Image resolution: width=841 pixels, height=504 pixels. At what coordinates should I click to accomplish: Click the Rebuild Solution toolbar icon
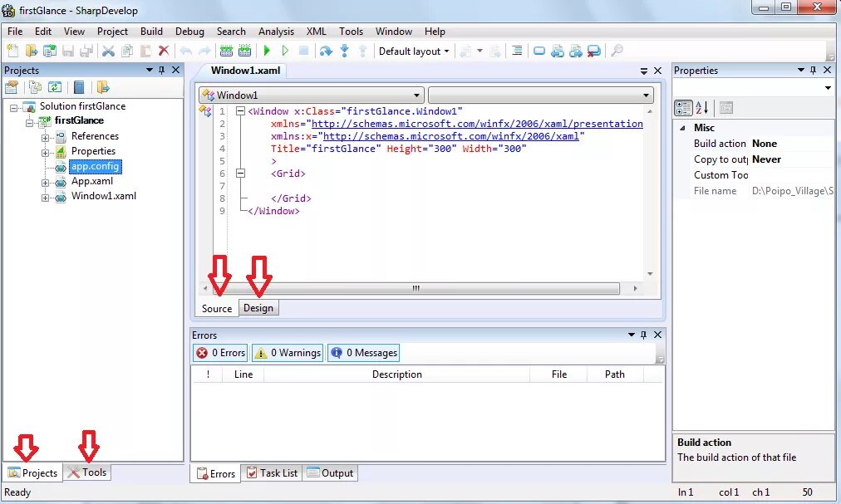[x=244, y=51]
